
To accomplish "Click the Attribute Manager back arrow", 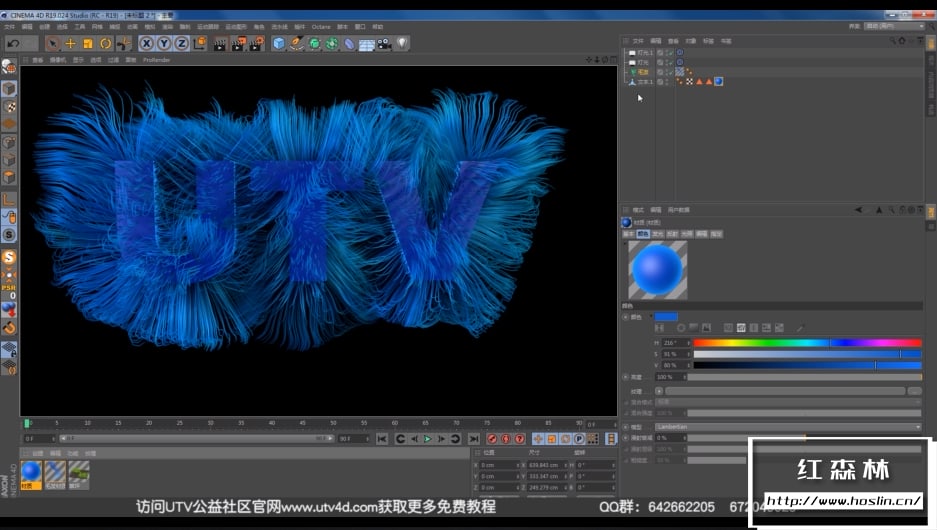I will pyautogui.click(x=859, y=210).
